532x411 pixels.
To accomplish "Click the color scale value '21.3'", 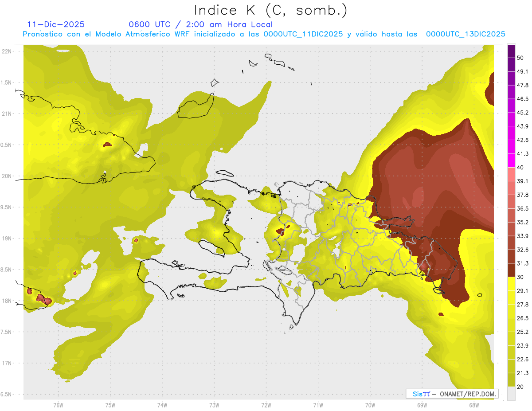I will pos(523,373).
